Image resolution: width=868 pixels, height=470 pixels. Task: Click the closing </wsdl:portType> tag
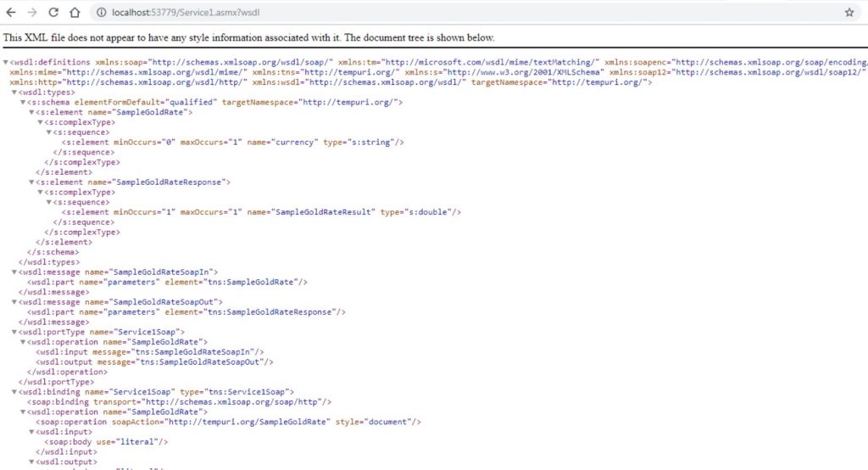pos(57,381)
